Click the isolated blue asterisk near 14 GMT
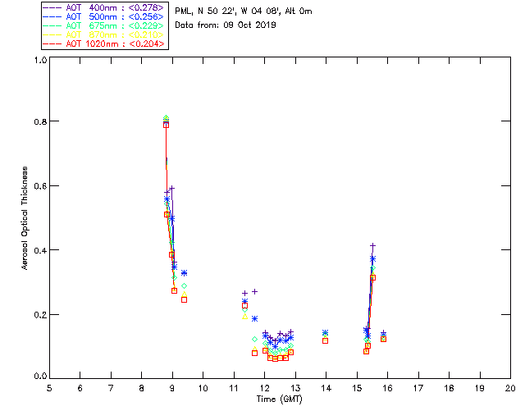This screenshot has width=525, height=420. coord(325,332)
